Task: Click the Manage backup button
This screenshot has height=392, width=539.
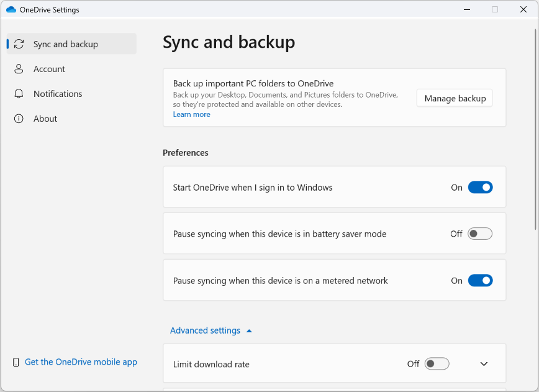Action: click(x=454, y=98)
